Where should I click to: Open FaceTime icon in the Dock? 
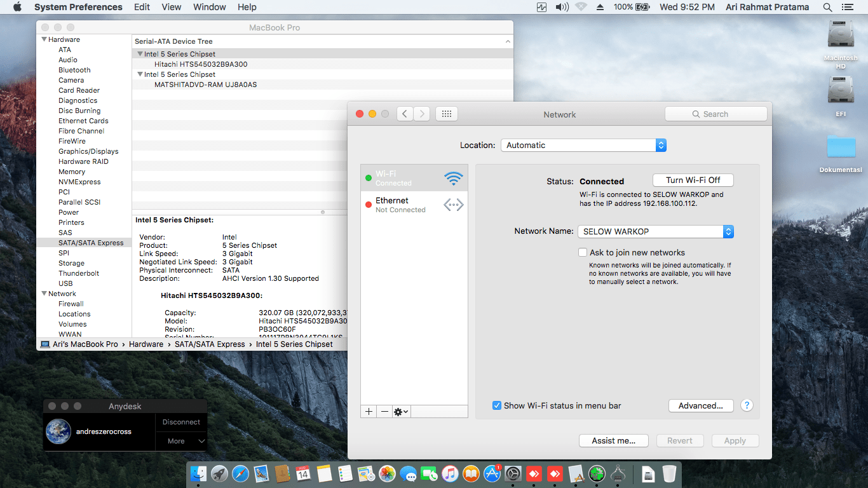(429, 473)
